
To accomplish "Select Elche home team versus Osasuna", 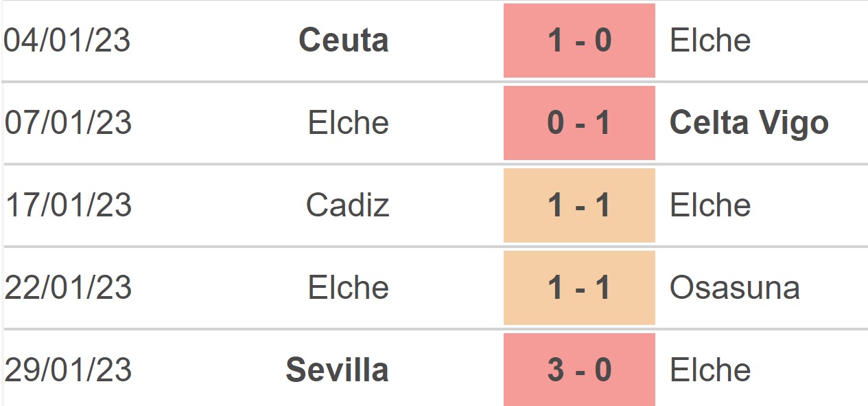I will 349,288.
